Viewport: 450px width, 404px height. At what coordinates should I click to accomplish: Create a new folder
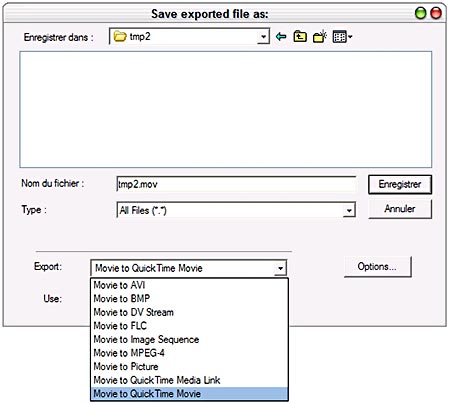(x=320, y=36)
